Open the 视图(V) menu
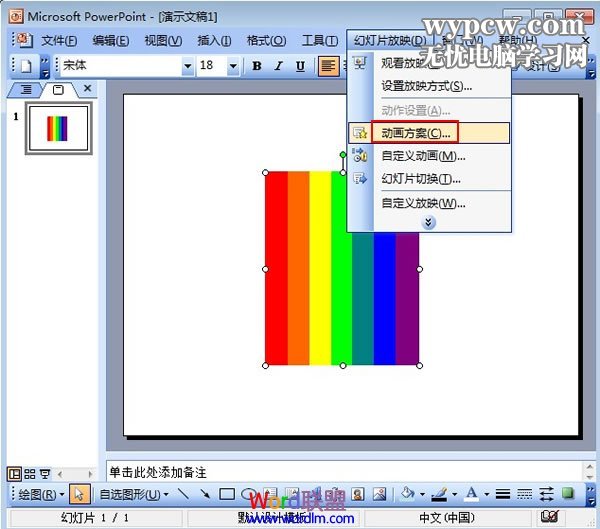Image resolution: width=600 pixels, height=529 pixels. [x=163, y=40]
